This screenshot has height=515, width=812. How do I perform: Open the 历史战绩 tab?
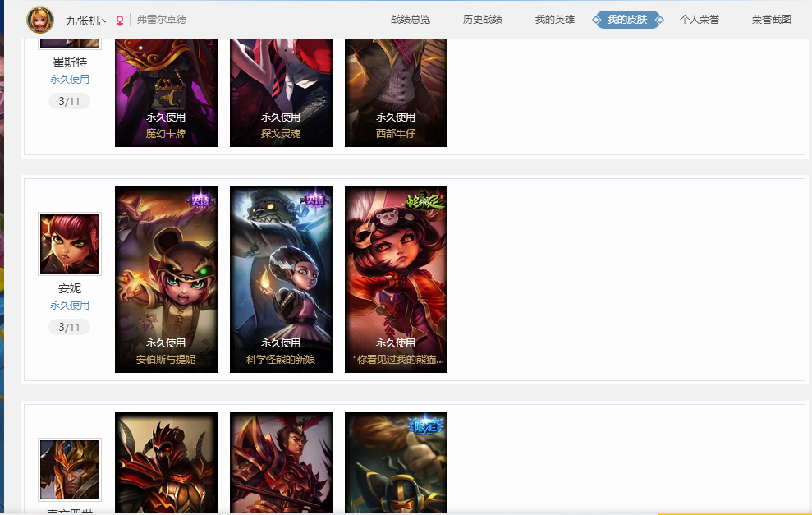pyautogui.click(x=483, y=20)
